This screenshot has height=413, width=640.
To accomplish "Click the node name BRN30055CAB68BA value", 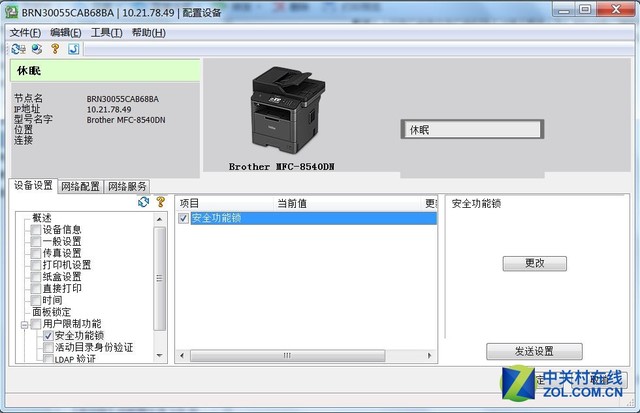I will pos(122,99).
